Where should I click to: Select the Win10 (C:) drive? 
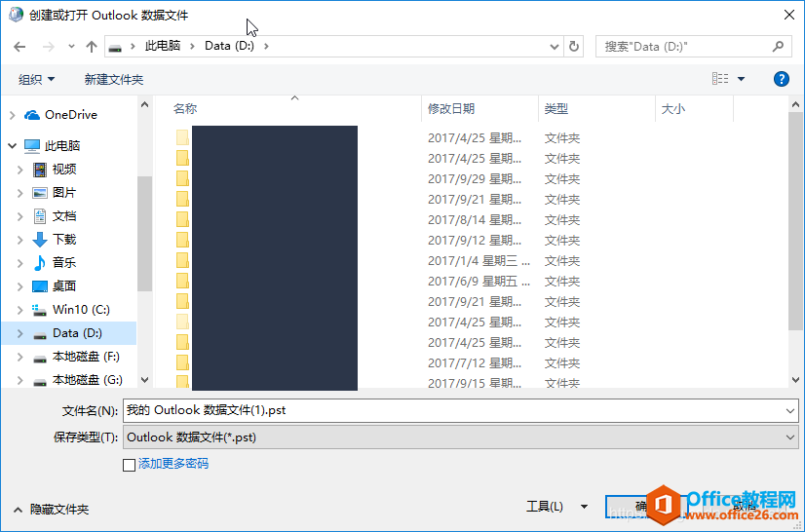click(x=81, y=310)
